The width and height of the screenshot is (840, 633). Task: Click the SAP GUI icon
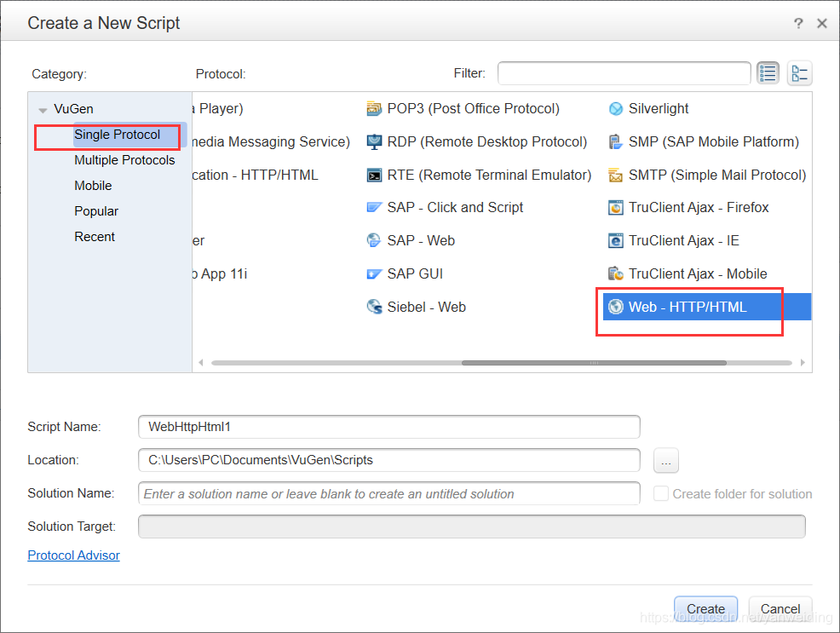click(x=374, y=274)
